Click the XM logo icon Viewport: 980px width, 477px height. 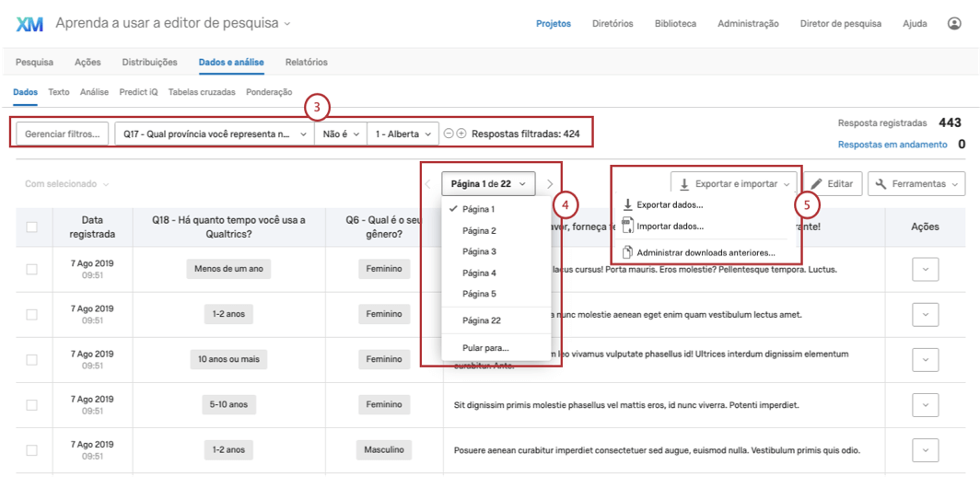tap(29, 24)
